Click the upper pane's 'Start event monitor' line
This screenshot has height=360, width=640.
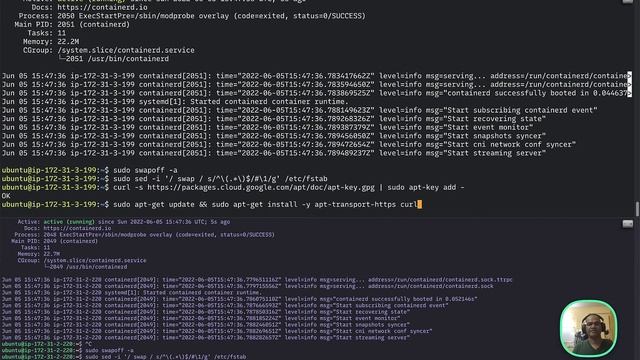click(x=267, y=127)
